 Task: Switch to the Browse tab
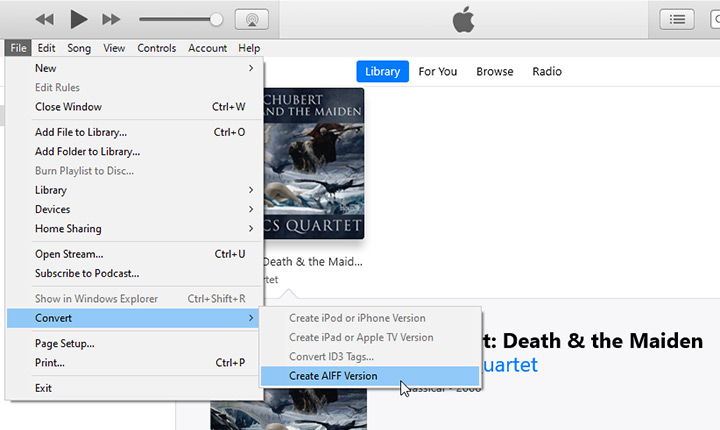495,71
